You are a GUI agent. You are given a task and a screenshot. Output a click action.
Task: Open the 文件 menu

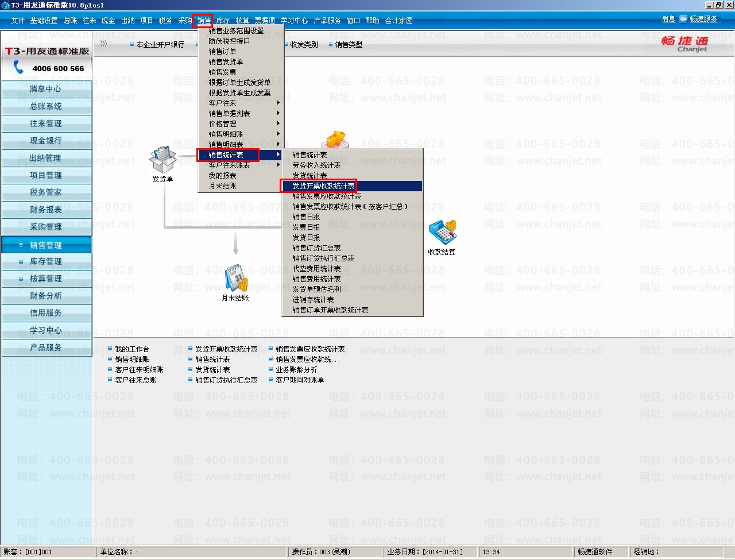pos(18,21)
